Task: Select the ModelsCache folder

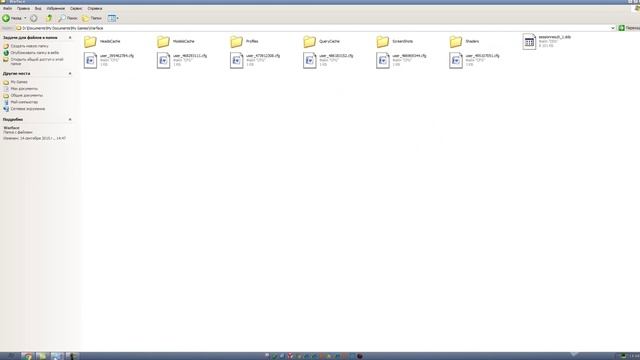Action: click(176, 41)
